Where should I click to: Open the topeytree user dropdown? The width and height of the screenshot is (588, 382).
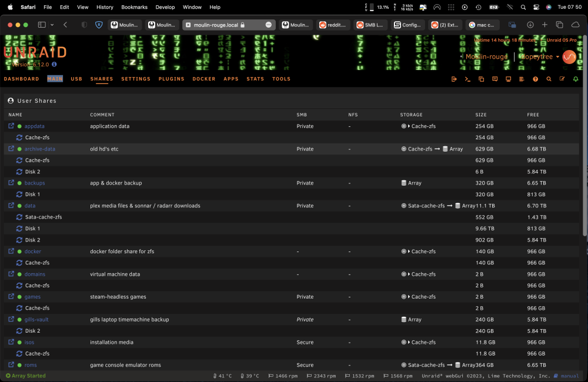click(539, 56)
